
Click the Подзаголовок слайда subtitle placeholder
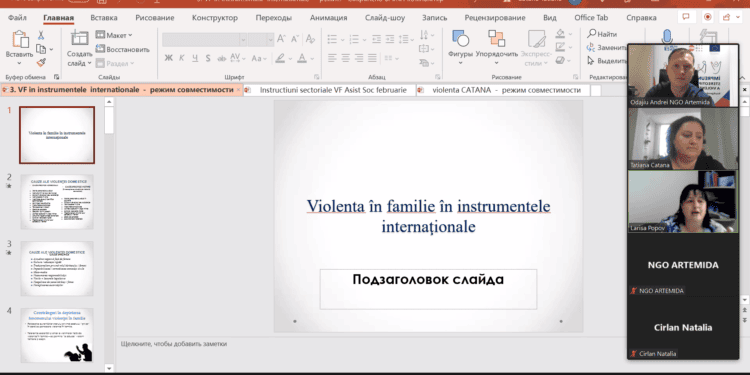point(428,289)
